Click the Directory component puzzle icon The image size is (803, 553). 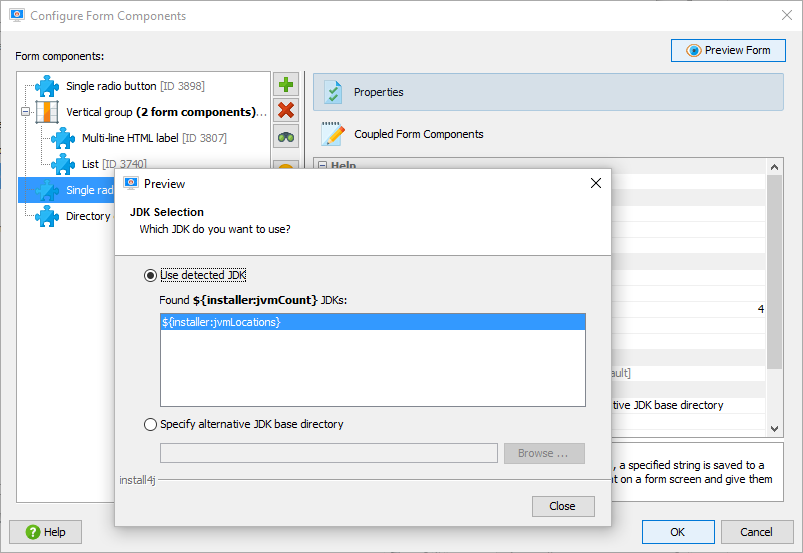pos(47,216)
